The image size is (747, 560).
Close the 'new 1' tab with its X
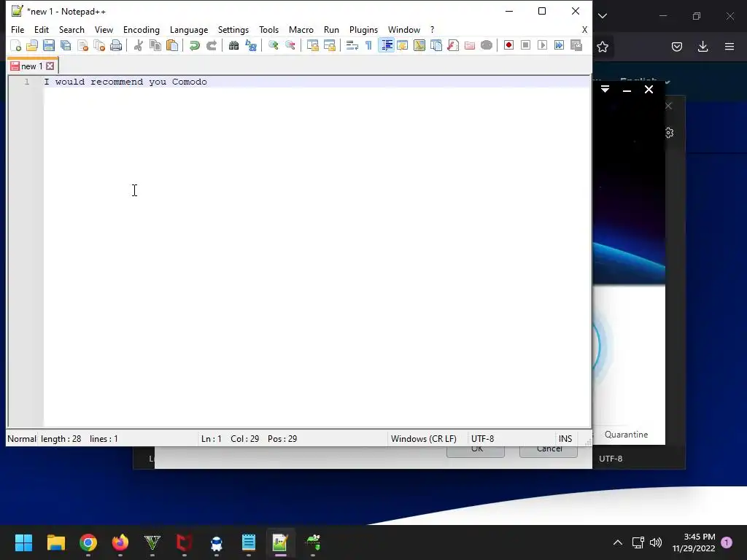[x=50, y=66]
